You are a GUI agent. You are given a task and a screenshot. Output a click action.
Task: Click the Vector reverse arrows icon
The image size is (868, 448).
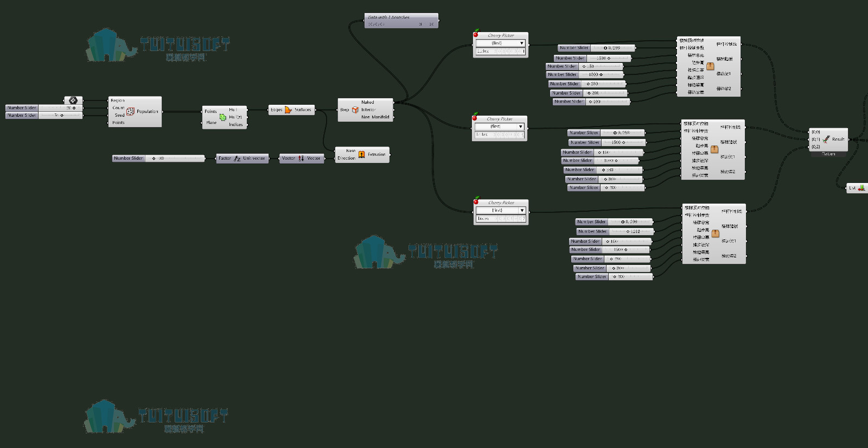click(301, 159)
